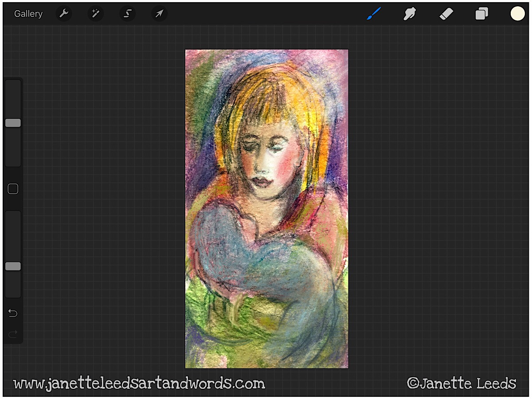
Task: Open the Layers panel
Action: tap(481, 14)
